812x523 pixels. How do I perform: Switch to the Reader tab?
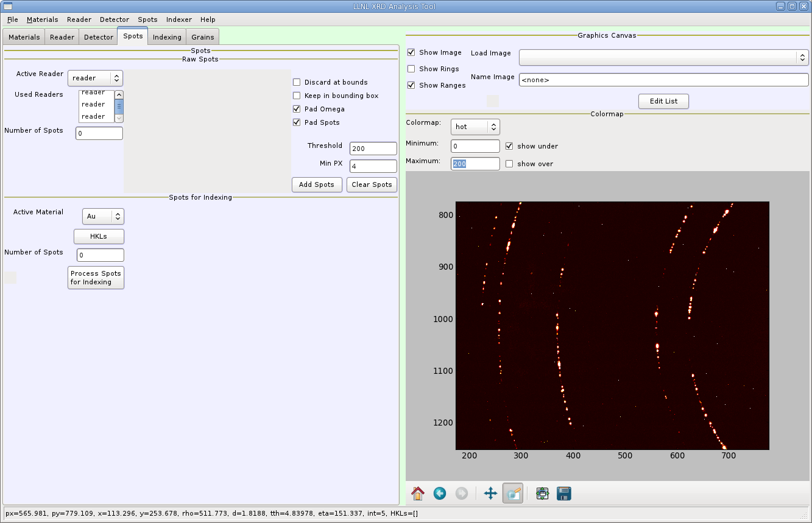[62, 37]
